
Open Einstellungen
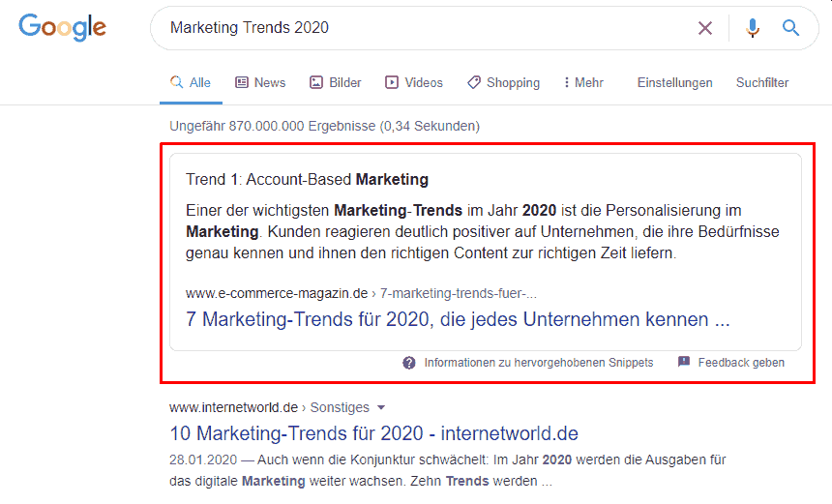[675, 83]
